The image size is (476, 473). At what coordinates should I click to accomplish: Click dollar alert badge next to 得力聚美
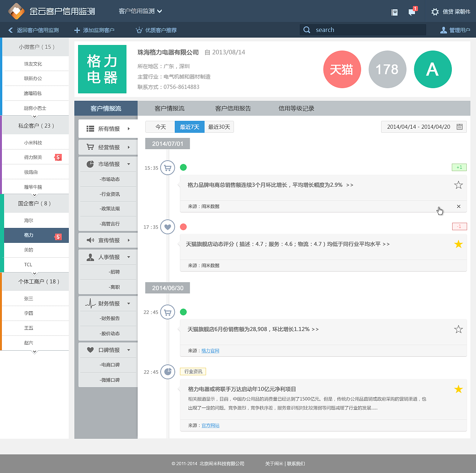point(58,157)
